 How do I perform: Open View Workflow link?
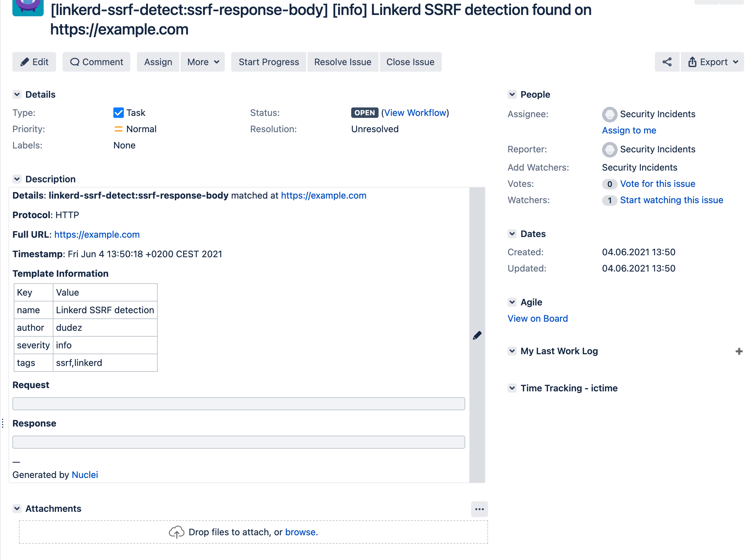pyautogui.click(x=415, y=113)
